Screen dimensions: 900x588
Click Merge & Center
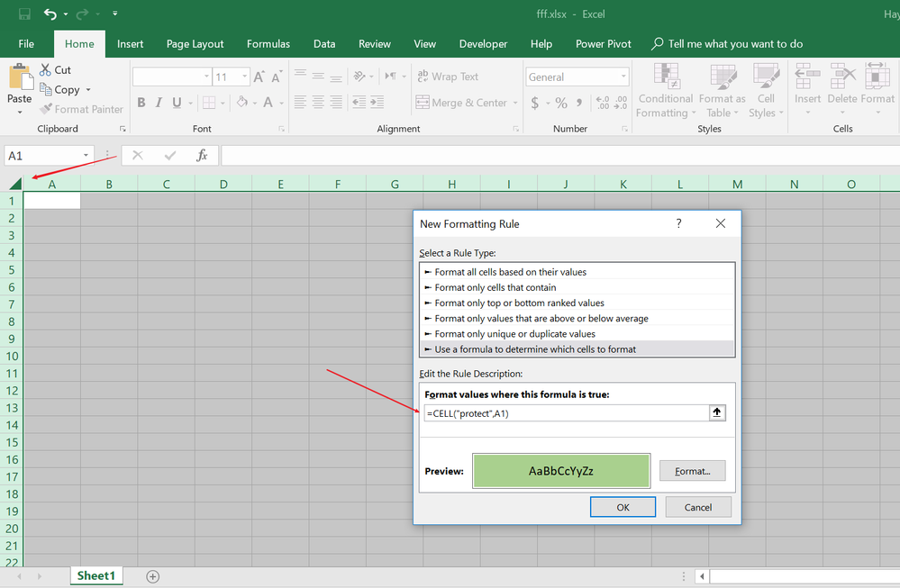pyautogui.click(x=462, y=103)
